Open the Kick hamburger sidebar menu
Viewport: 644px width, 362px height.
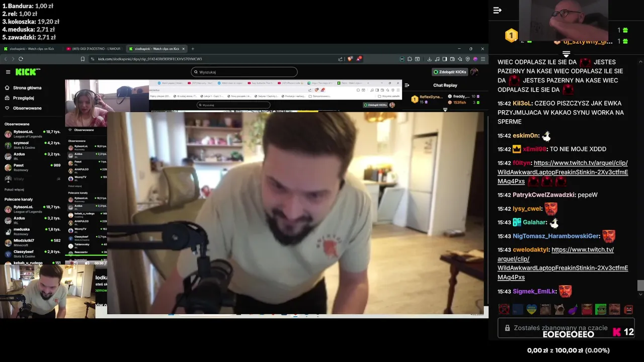pyautogui.click(x=8, y=72)
